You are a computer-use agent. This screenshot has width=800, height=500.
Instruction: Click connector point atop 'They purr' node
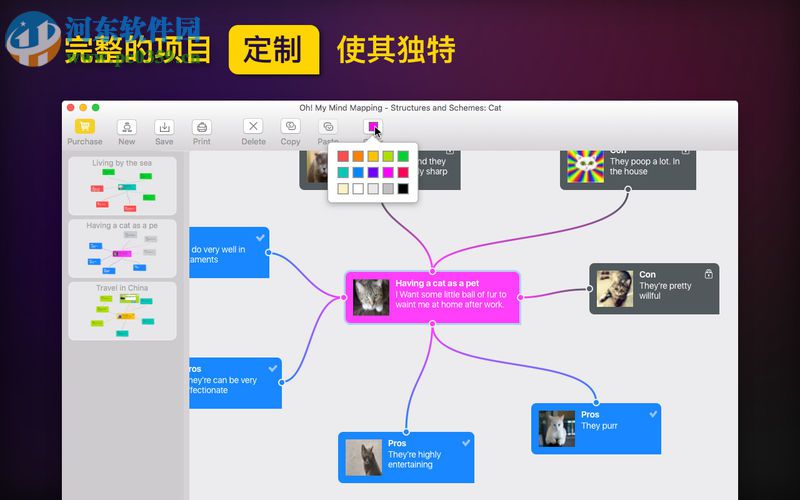pos(596,403)
